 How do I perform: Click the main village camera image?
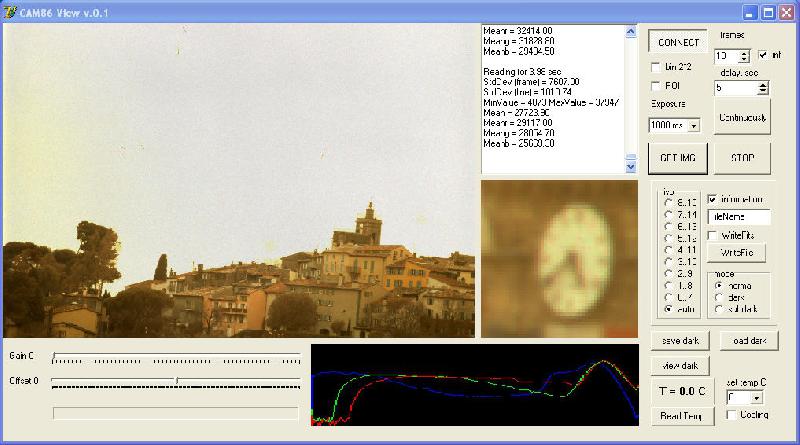coord(239,181)
